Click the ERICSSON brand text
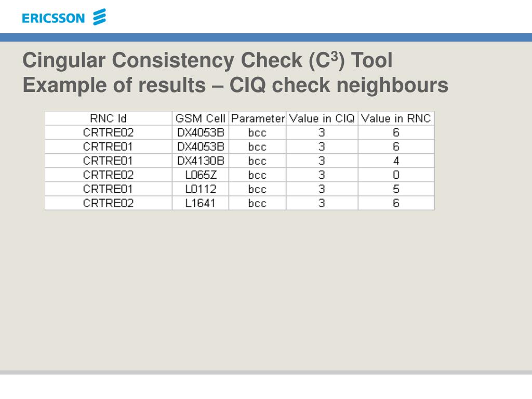This screenshot has width=532, height=399. 54,18
